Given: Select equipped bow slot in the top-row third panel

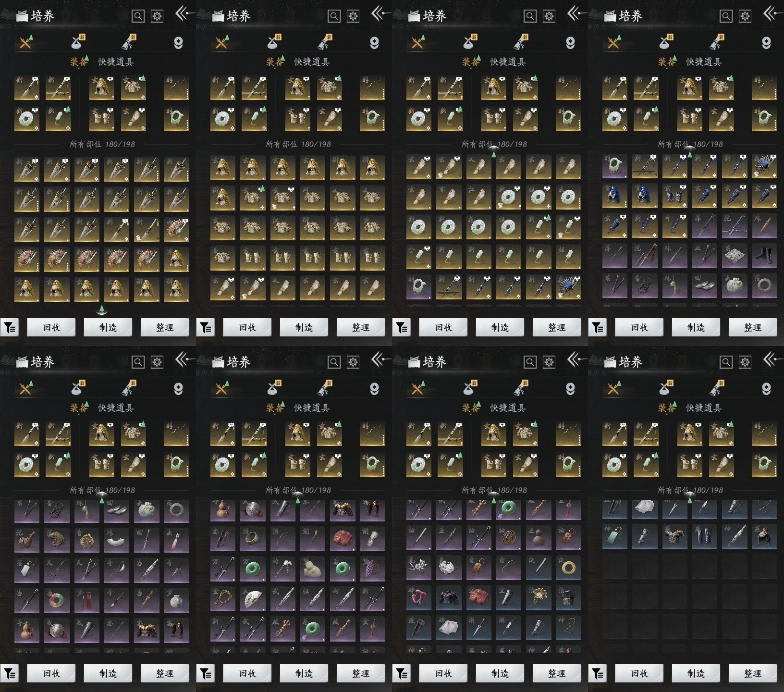Looking at the screenshot, I should [568, 87].
